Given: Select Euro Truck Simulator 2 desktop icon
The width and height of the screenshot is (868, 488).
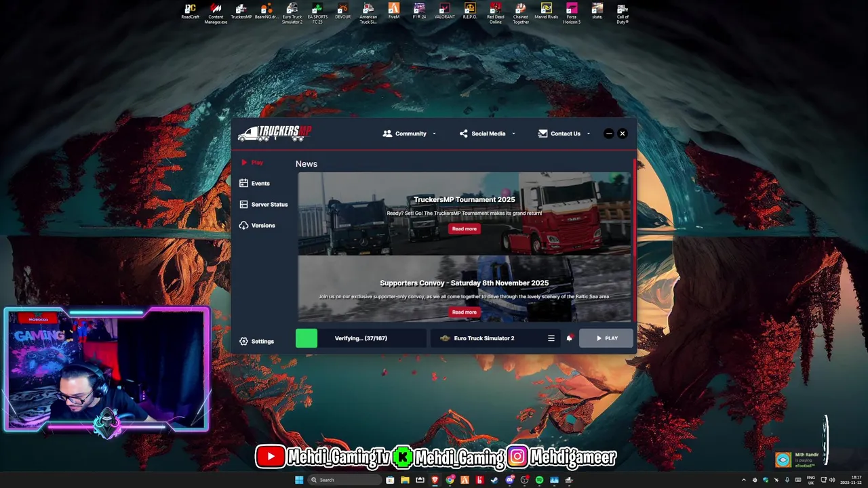Looking at the screenshot, I should (292, 14).
